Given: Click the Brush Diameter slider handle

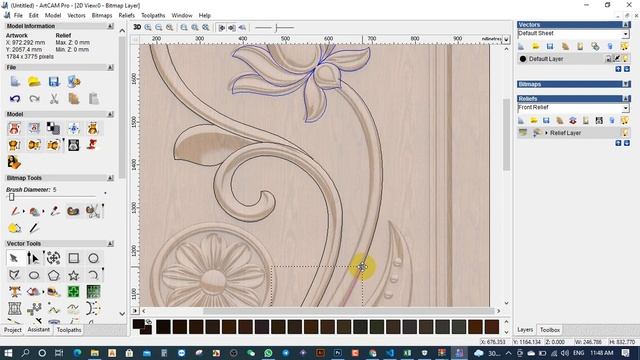Looking at the screenshot, I should [11, 197].
